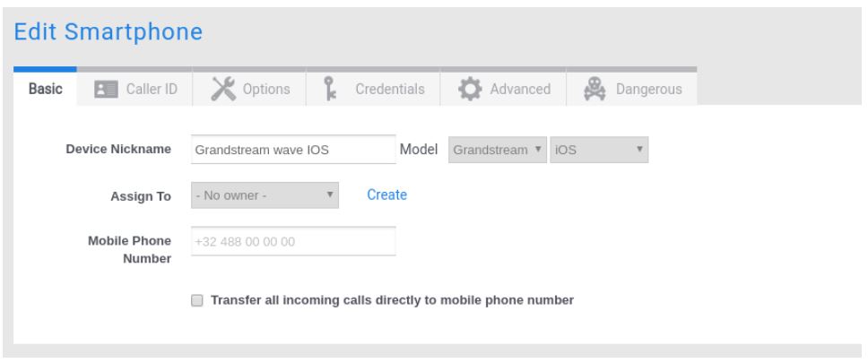This screenshot has width=868, height=363.
Task: Click the Create link
Action: pyautogui.click(x=387, y=194)
